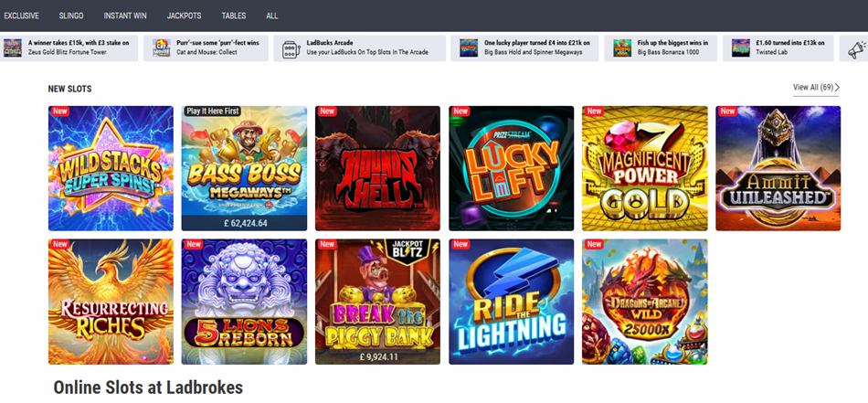Click the megaphone announcement icon
The image size is (868, 403).
click(x=857, y=48)
